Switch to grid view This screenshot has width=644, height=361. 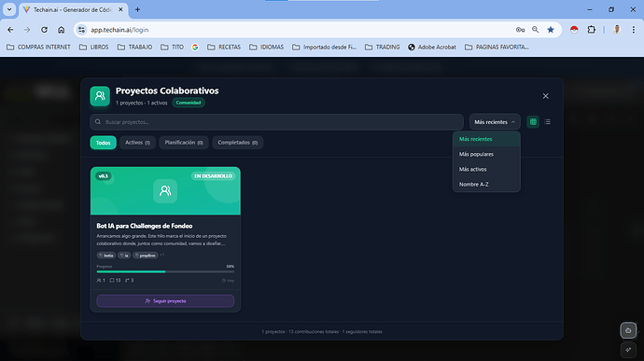[x=533, y=122]
